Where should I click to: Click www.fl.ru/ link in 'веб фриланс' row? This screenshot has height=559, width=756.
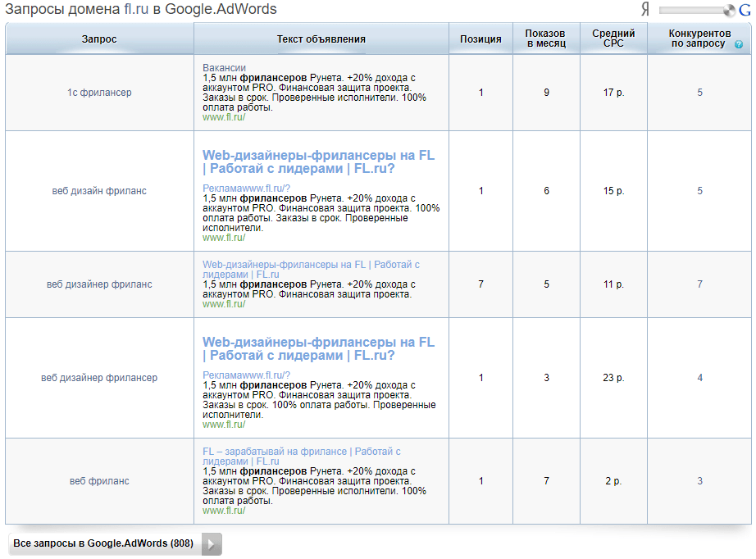(x=224, y=511)
